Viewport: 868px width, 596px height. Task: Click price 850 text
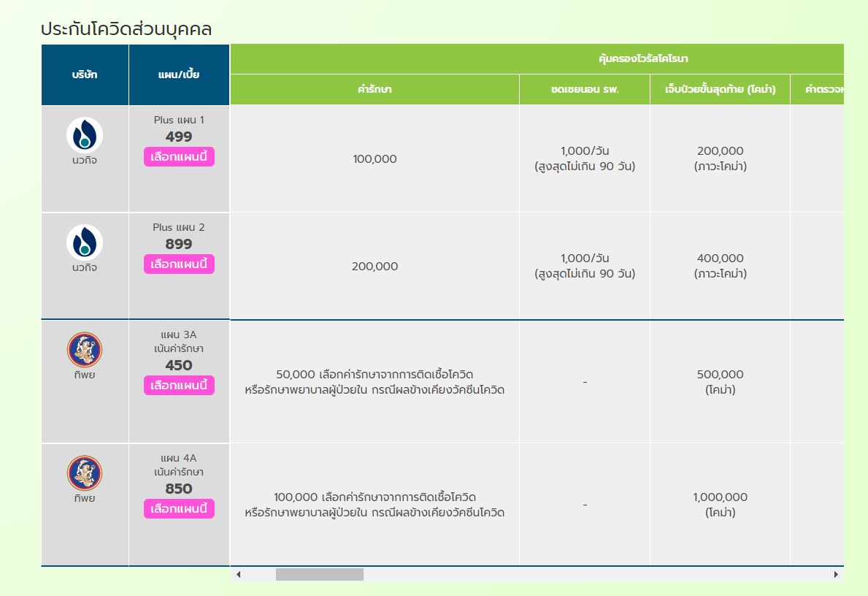(179, 489)
